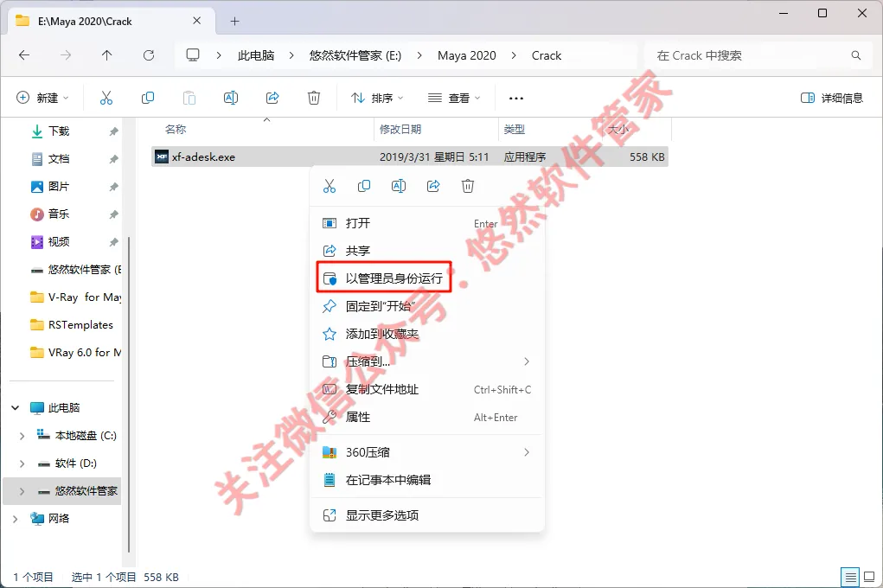Open the 排序 sort dropdown
Screen dimensions: 883x588
(377, 98)
